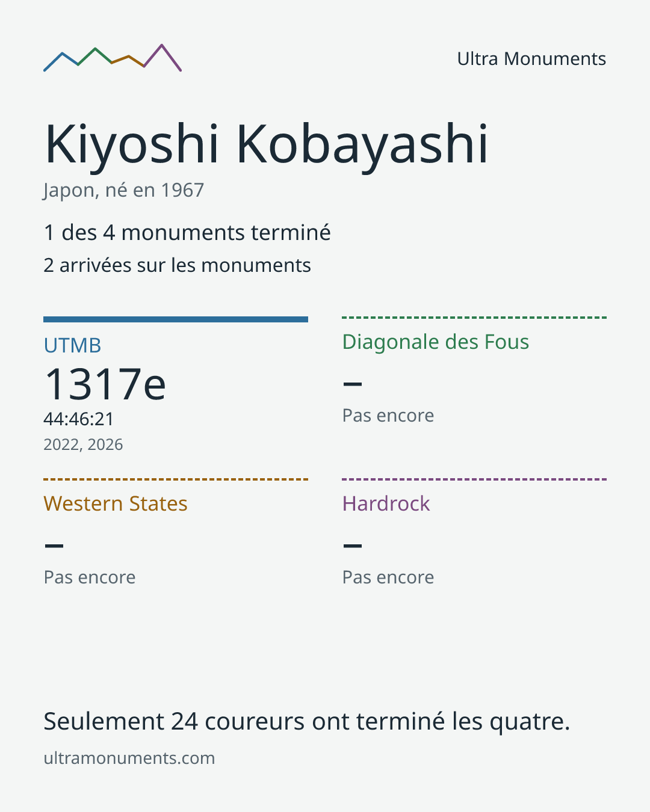
Task: Open the Ultra Monuments header label
Action: [x=531, y=59]
